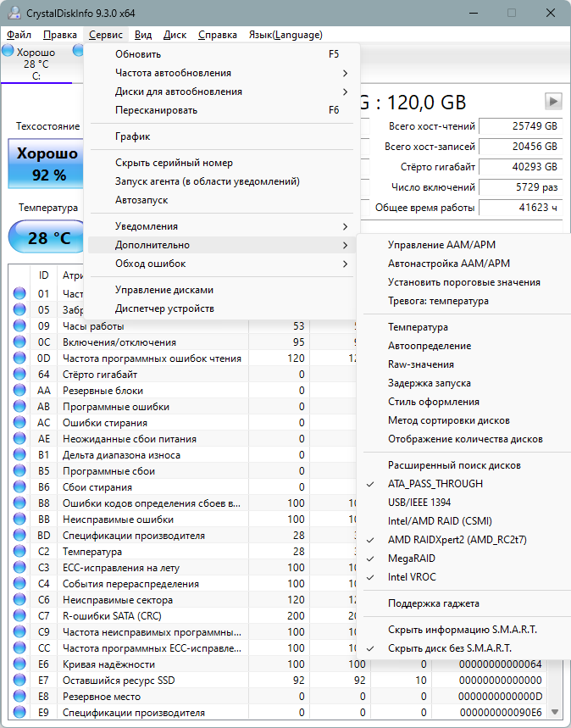
Task: Expand Диски для автообновления submenu
Action: click(222, 92)
